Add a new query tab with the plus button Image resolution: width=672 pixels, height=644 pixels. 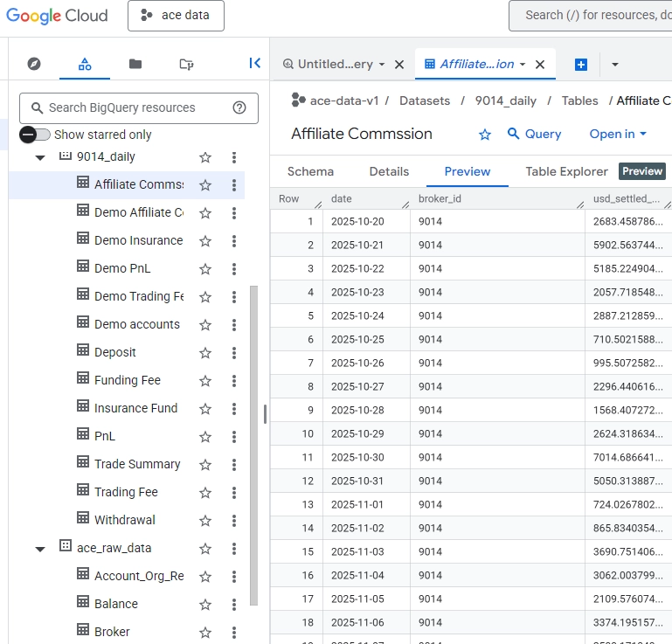coord(581,65)
